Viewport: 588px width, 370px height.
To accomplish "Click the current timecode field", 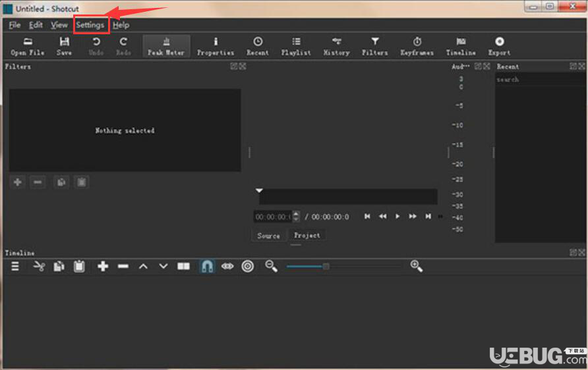I will pos(273,217).
